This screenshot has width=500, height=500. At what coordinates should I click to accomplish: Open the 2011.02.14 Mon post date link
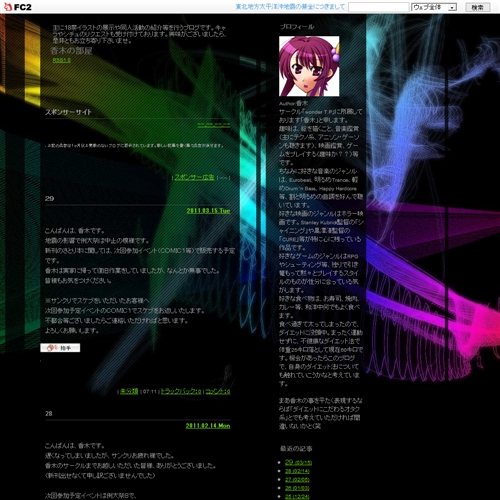(x=208, y=426)
